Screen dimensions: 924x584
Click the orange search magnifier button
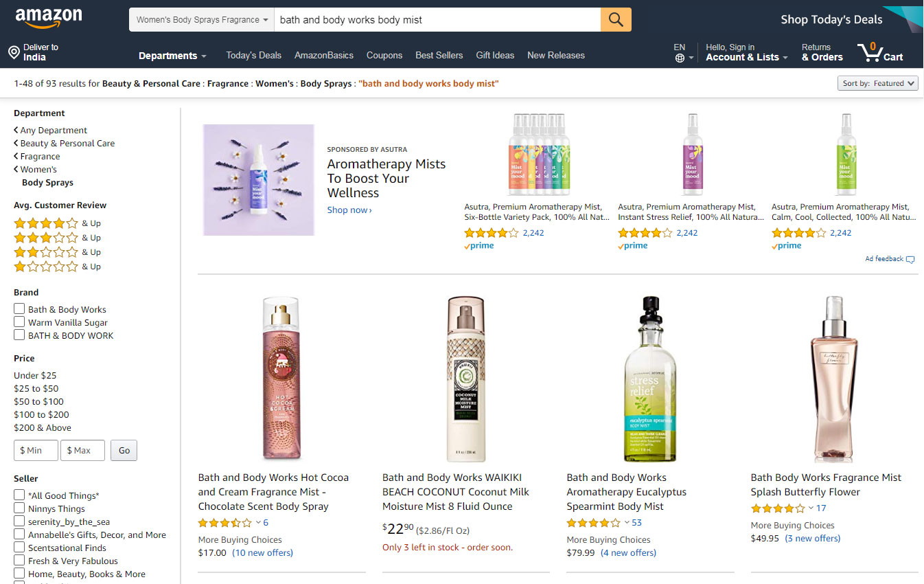pyautogui.click(x=616, y=20)
